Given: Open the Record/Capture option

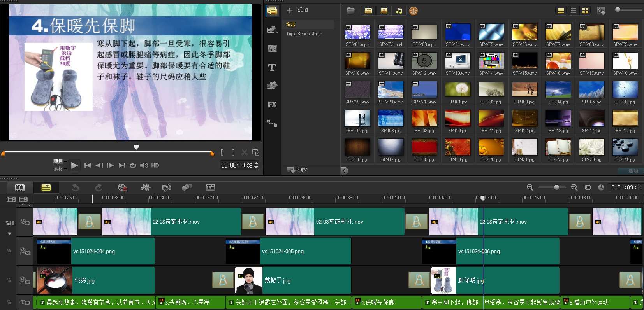Looking at the screenshot, I should pos(122,187).
